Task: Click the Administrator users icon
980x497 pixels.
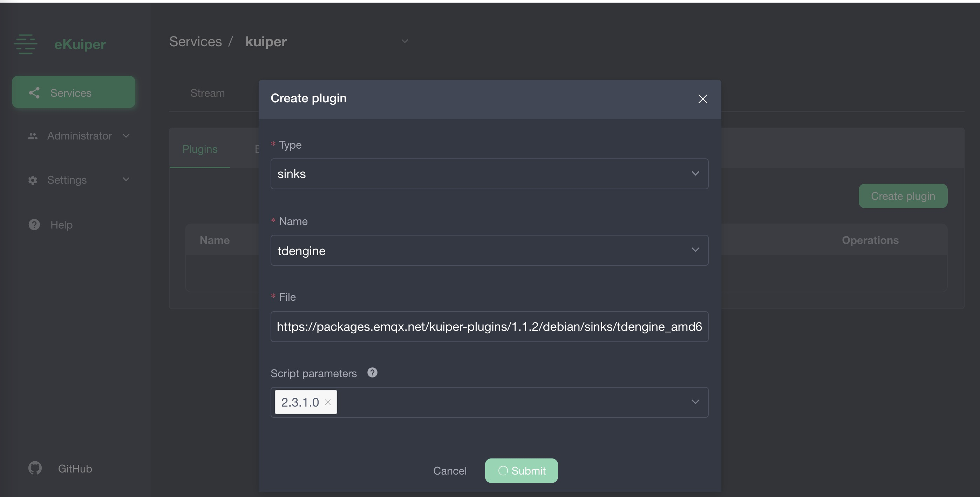Action: pos(33,136)
